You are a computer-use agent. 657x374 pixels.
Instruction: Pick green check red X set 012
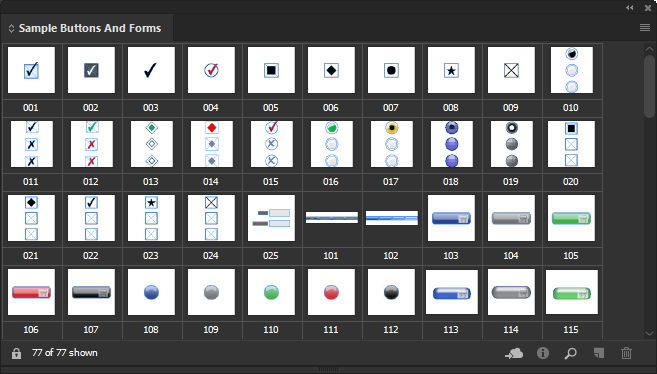coord(92,144)
